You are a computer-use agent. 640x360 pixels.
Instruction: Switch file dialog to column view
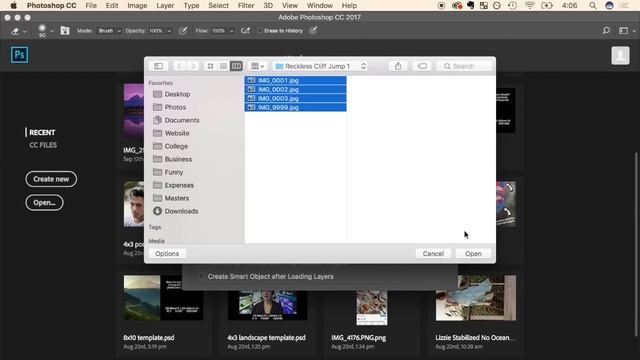coord(236,66)
